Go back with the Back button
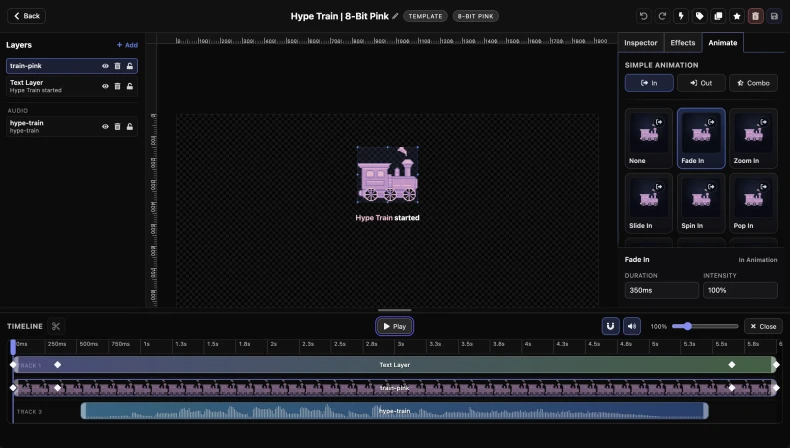 (27, 16)
